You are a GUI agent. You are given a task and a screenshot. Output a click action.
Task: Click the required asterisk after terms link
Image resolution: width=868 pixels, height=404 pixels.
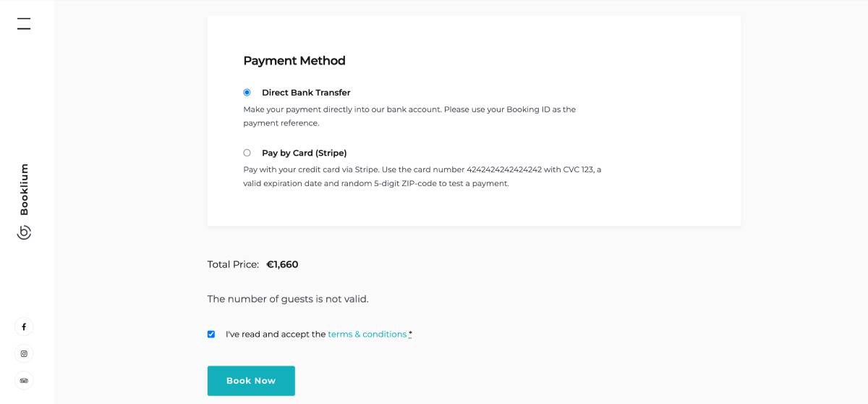411,334
